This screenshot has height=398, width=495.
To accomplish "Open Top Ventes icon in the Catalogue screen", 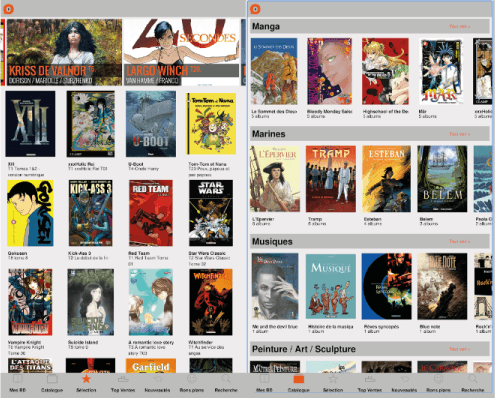I will (370, 379).
